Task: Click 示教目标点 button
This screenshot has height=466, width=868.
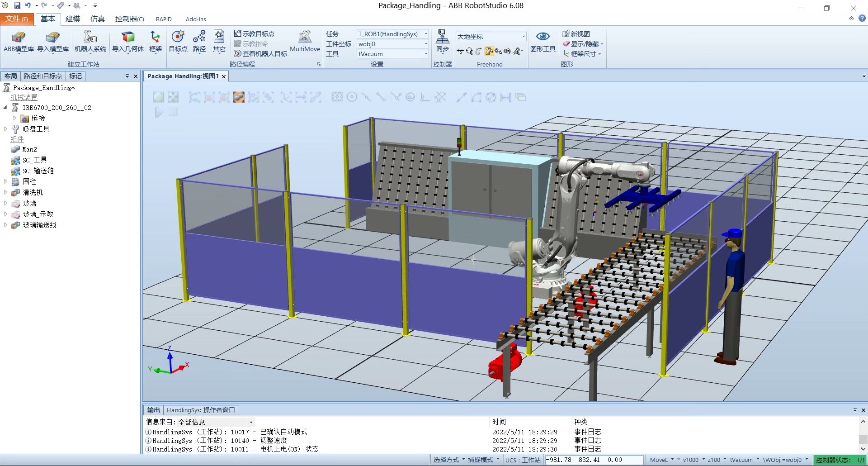Action: coord(255,34)
